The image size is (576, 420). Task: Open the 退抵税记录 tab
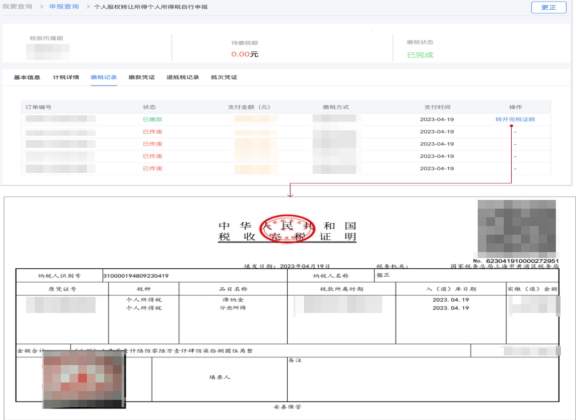point(183,77)
